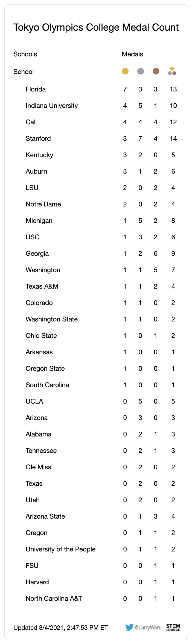
Task: Click the Medals group heading
Action: click(x=132, y=54)
